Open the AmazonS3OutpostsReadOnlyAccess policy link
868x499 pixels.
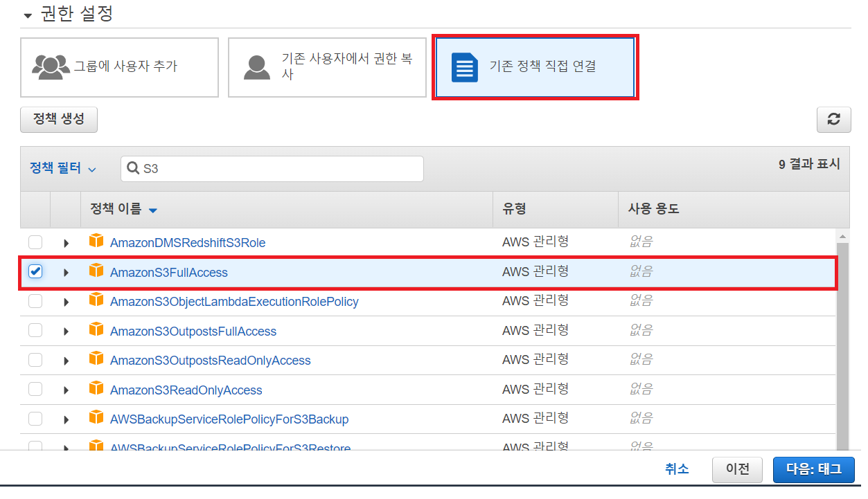click(211, 361)
